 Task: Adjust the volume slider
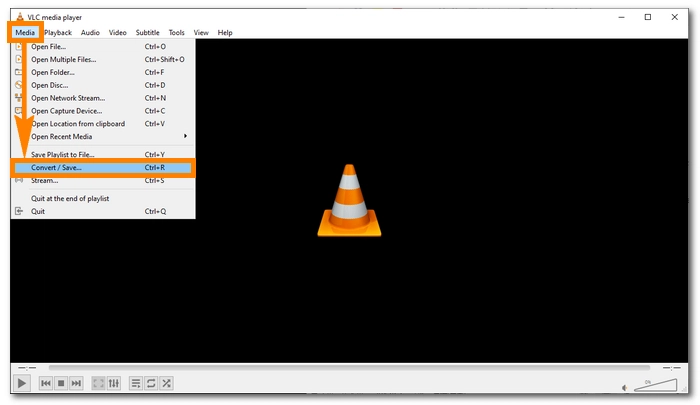[x=655, y=385]
